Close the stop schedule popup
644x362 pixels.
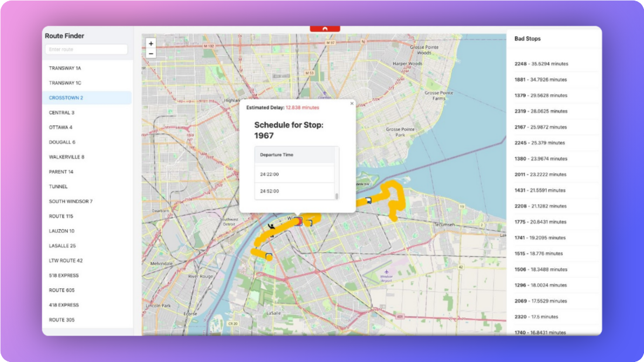click(352, 103)
